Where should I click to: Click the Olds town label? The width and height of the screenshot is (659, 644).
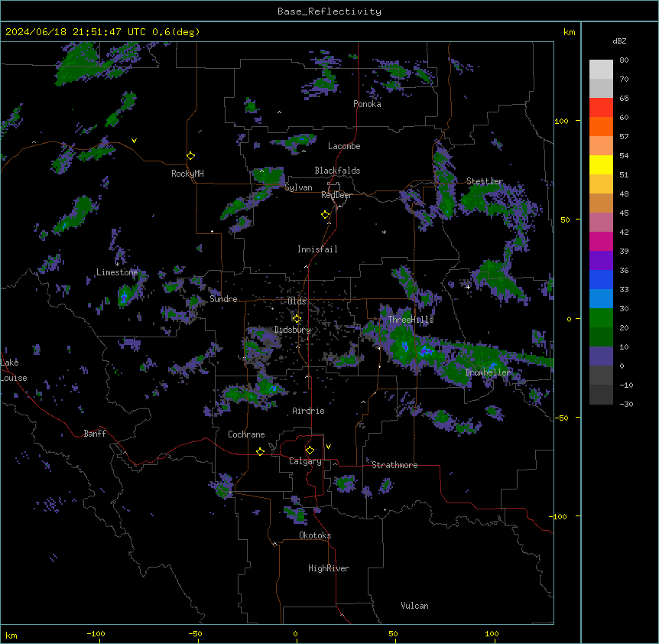pos(297,301)
